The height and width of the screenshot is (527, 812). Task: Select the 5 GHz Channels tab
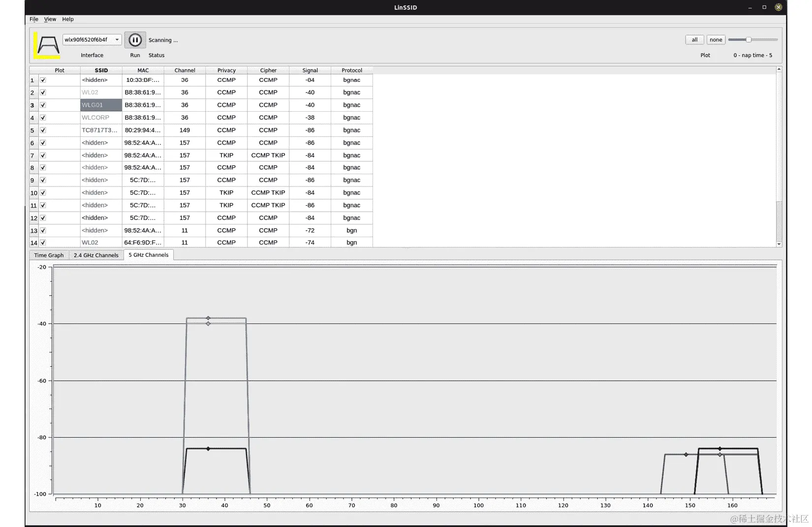[149, 255]
